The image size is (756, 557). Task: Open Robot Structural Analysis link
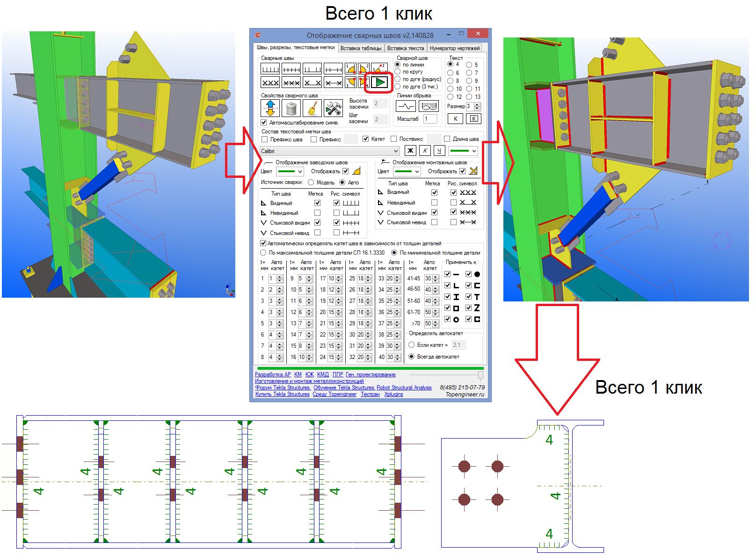[404, 388]
